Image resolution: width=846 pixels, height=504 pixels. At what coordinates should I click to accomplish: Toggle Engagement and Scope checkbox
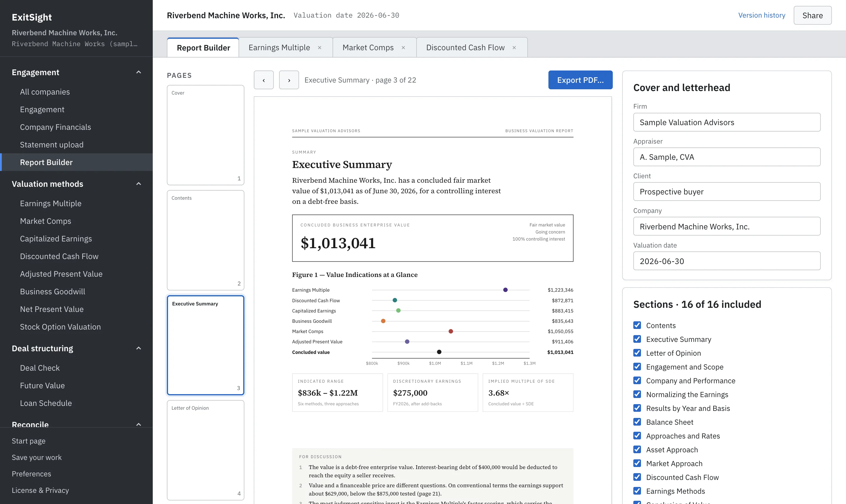tap(637, 367)
